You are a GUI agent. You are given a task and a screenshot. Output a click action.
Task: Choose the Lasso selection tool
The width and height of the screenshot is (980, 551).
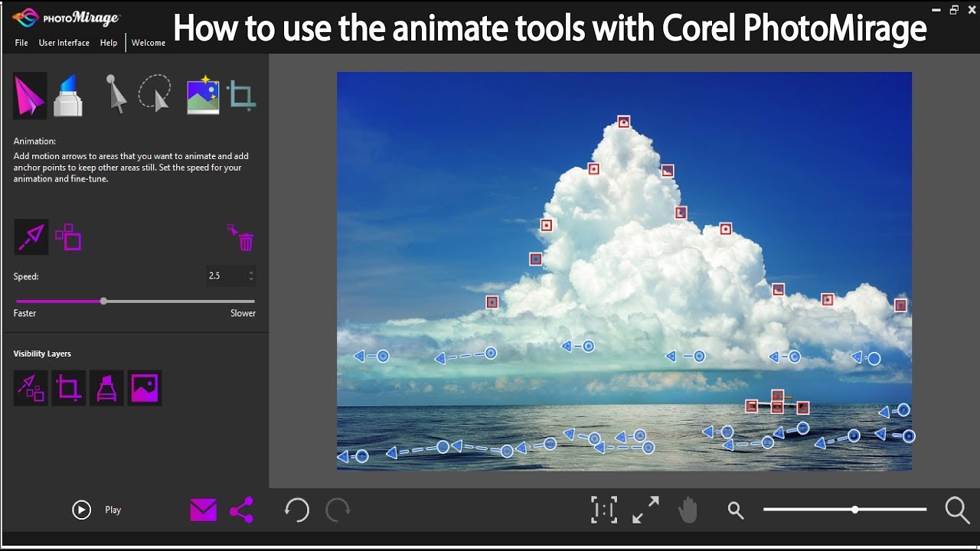pos(155,94)
